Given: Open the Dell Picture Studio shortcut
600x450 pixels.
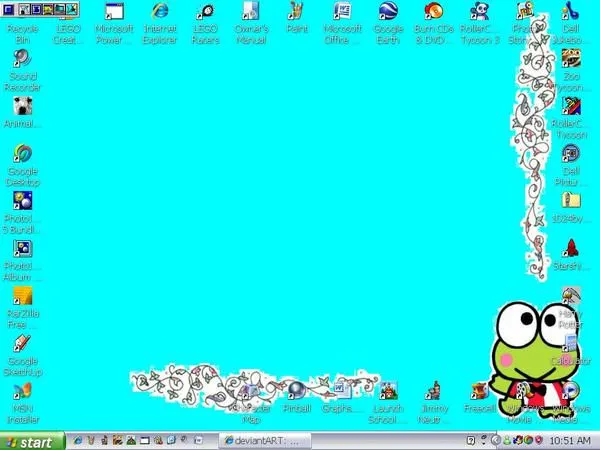Looking at the screenshot, I should tap(571, 153).
